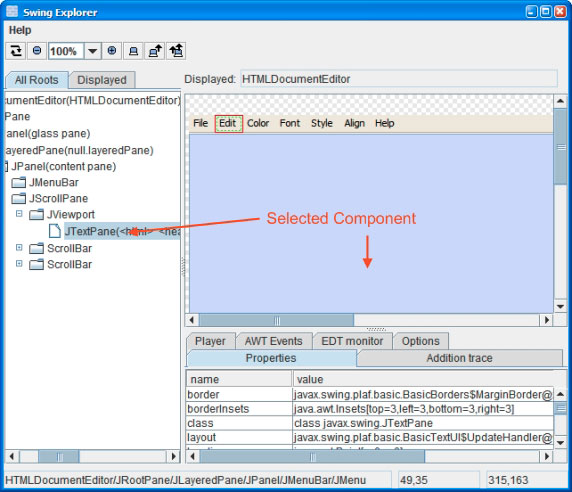
Task: Click the Swing Explorer title bar icon
Action: click(x=12, y=12)
